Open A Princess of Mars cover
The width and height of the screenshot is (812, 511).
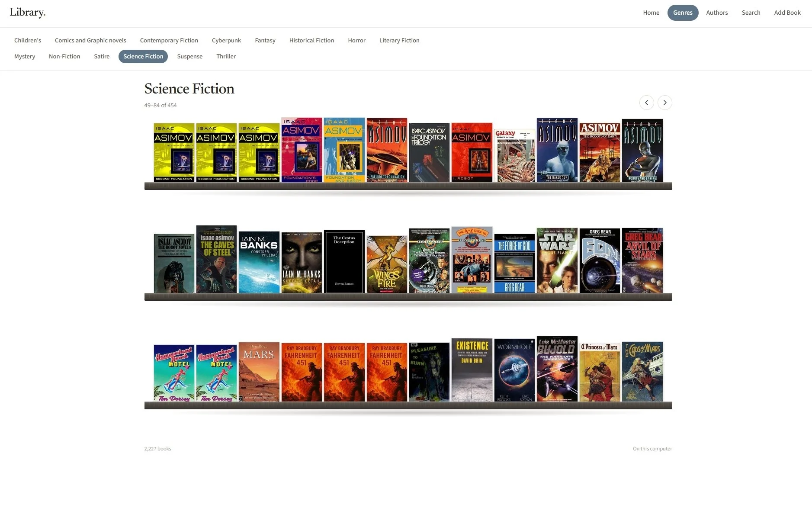600,372
